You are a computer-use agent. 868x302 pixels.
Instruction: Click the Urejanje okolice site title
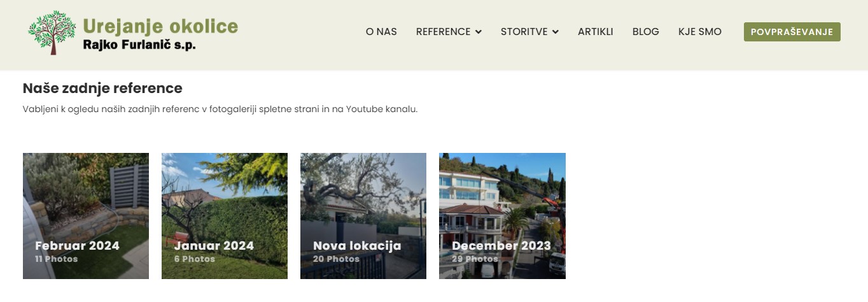pos(160,25)
